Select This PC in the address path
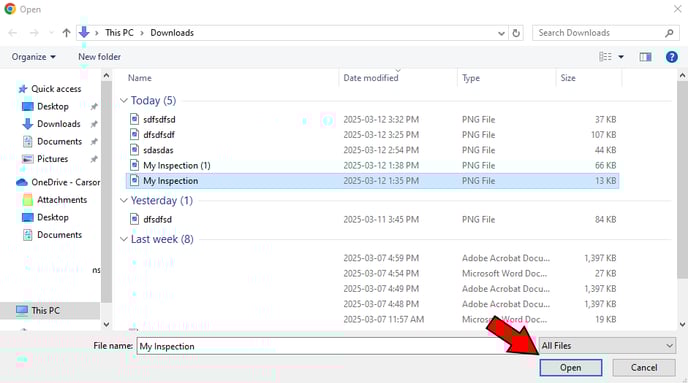Viewport: 688px width, 383px height. pyautogui.click(x=119, y=33)
